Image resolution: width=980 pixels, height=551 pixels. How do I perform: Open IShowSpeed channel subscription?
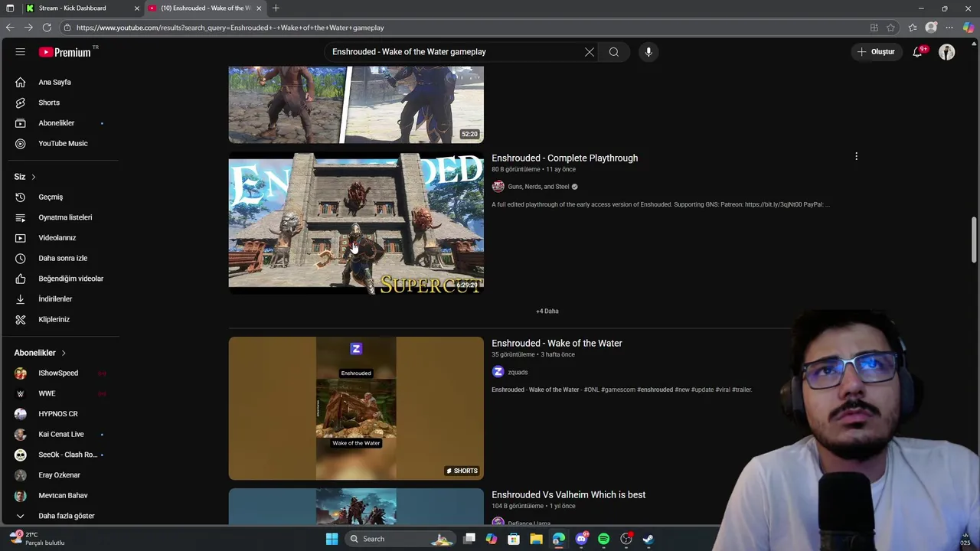click(x=60, y=373)
